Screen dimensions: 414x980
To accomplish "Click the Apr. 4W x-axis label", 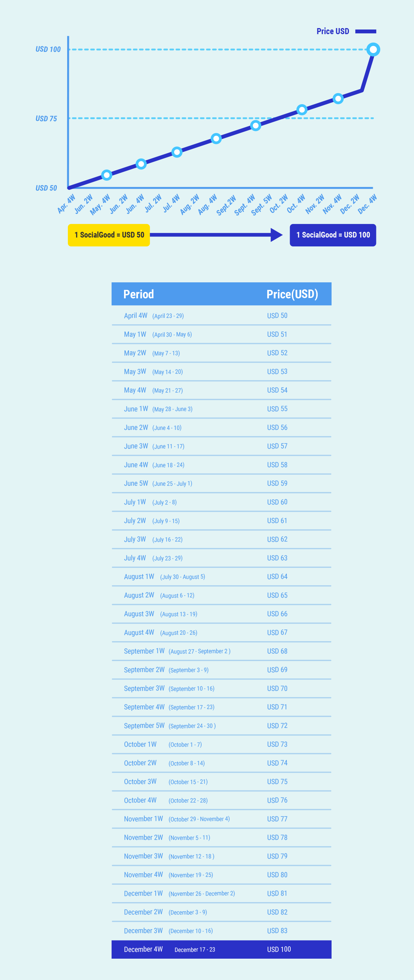I will [66, 204].
